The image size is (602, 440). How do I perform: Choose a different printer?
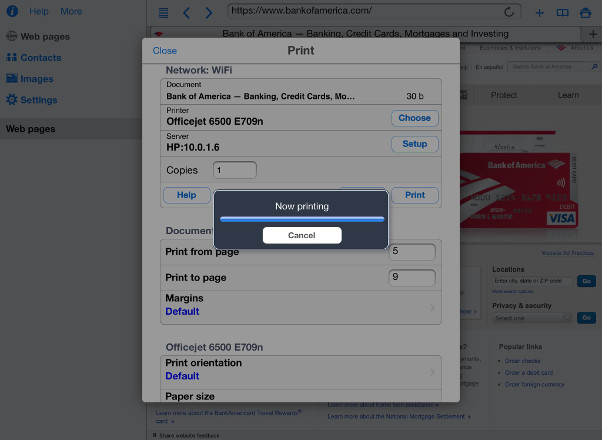point(415,118)
